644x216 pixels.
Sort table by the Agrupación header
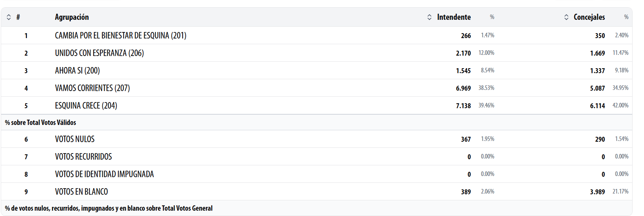[x=72, y=17]
